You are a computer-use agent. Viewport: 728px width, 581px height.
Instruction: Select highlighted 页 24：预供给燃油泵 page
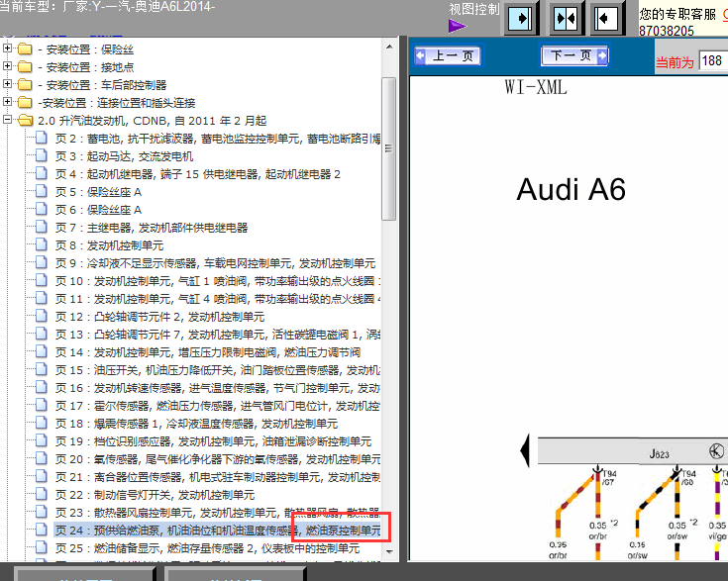pos(218,530)
